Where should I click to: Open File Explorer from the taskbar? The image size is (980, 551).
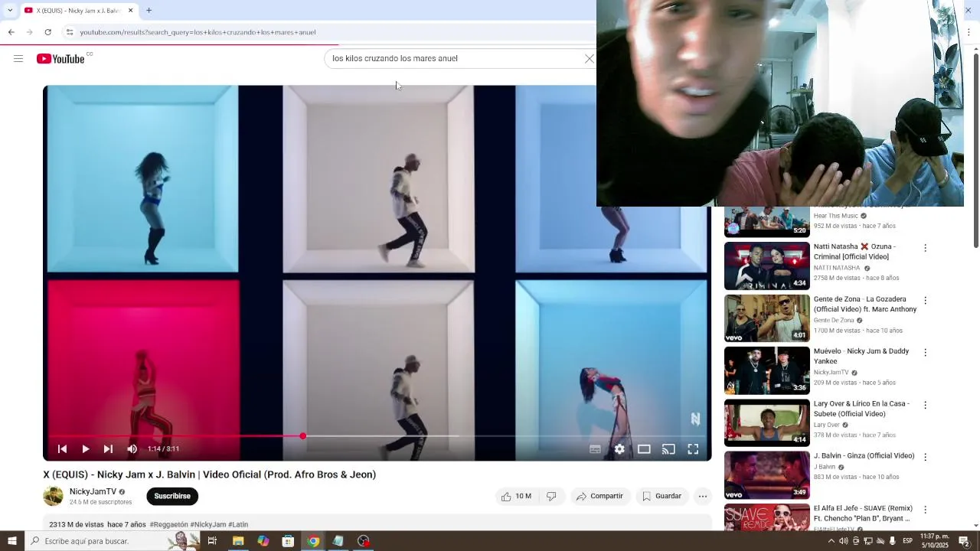pyautogui.click(x=238, y=541)
